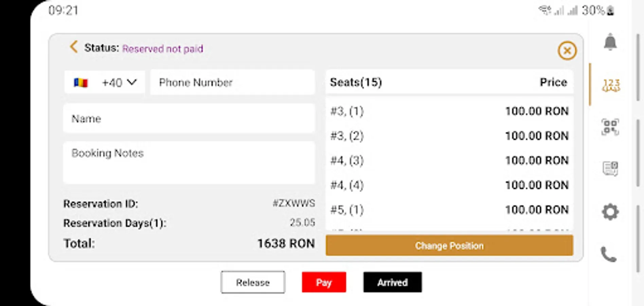
Task: Select seat row #3, (1)
Action: [x=449, y=111]
